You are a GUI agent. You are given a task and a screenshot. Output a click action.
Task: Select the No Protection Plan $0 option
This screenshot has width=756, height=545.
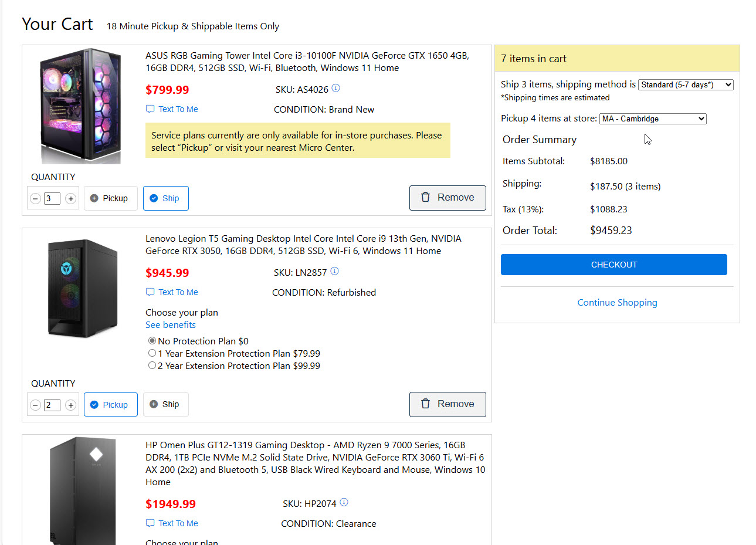(152, 341)
